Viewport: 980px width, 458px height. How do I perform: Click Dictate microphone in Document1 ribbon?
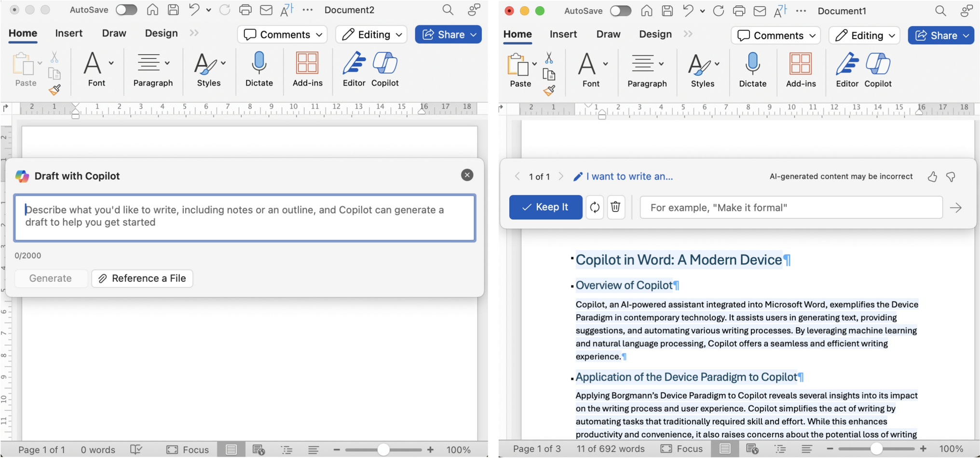pos(752,70)
